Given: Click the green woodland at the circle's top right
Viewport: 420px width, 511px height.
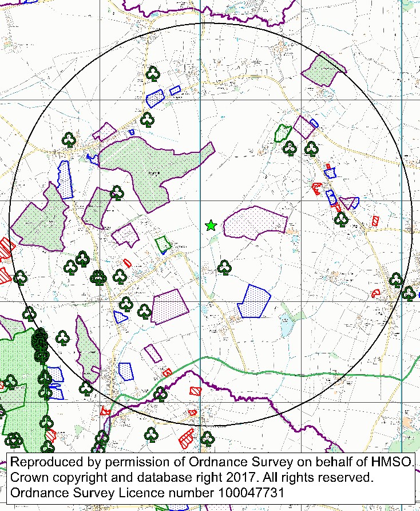Looking at the screenshot, I should [x=322, y=70].
